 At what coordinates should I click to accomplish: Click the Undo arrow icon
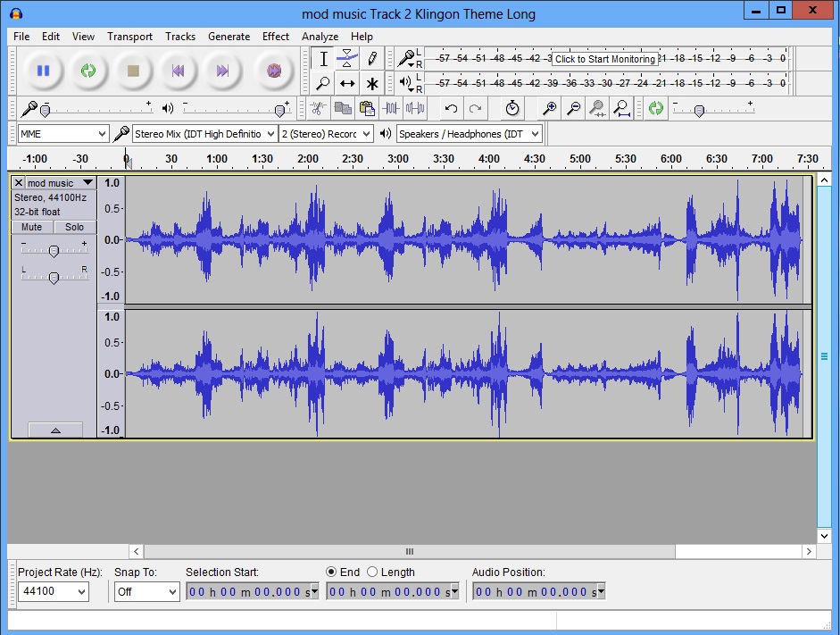(x=451, y=108)
